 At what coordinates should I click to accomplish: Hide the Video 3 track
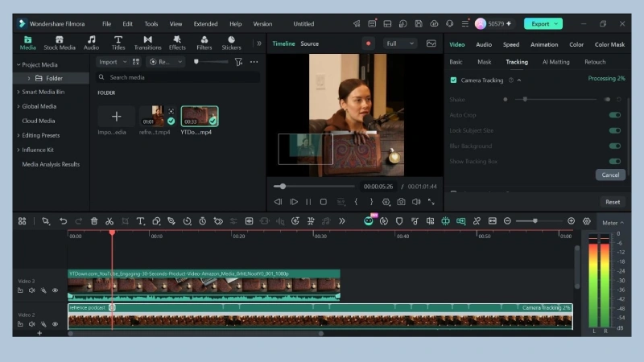[55, 290]
